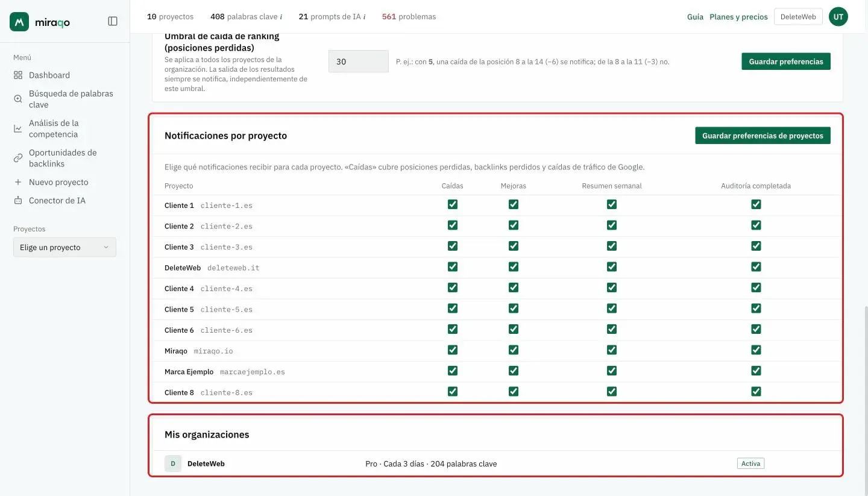Click the backlinks chain link icon
Image resolution: width=868 pixels, height=496 pixels.
[x=18, y=158]
